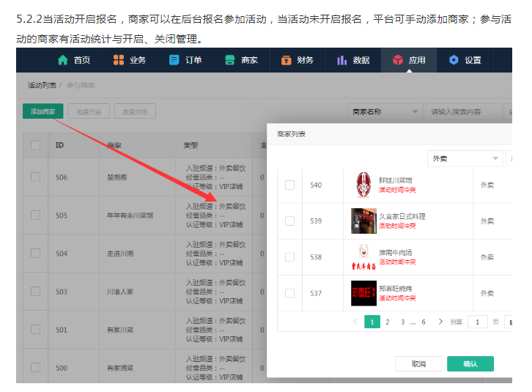Click the 设置 hexagon settings icon

[x=454, y=60]
